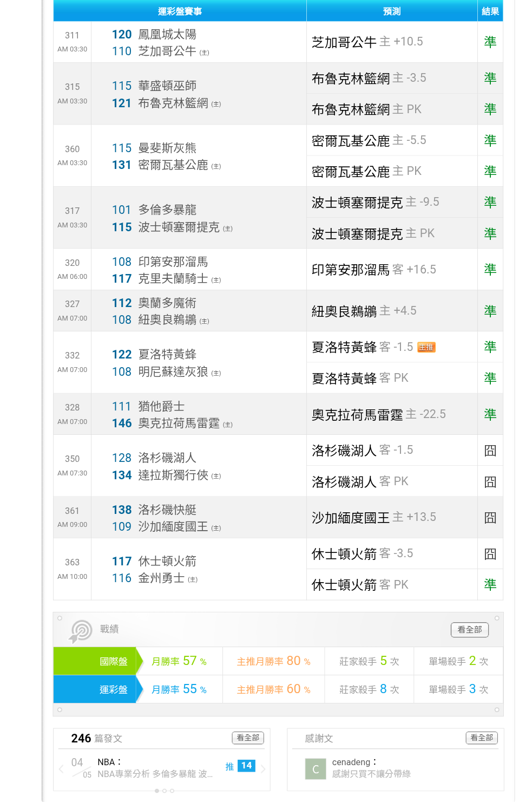Click the 囧 result for game 361
532x802 pixels.
click(x=490, y=518)
